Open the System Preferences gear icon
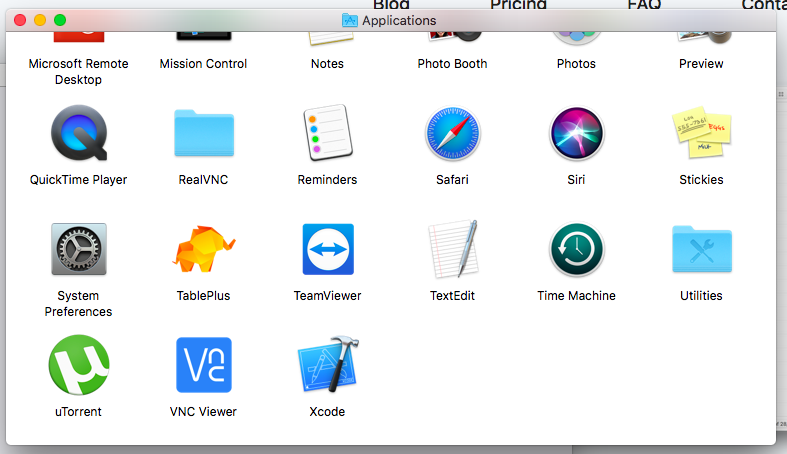The width and height of the screenshot is (787, 454). pyautogui.click(x=79, y=249)
